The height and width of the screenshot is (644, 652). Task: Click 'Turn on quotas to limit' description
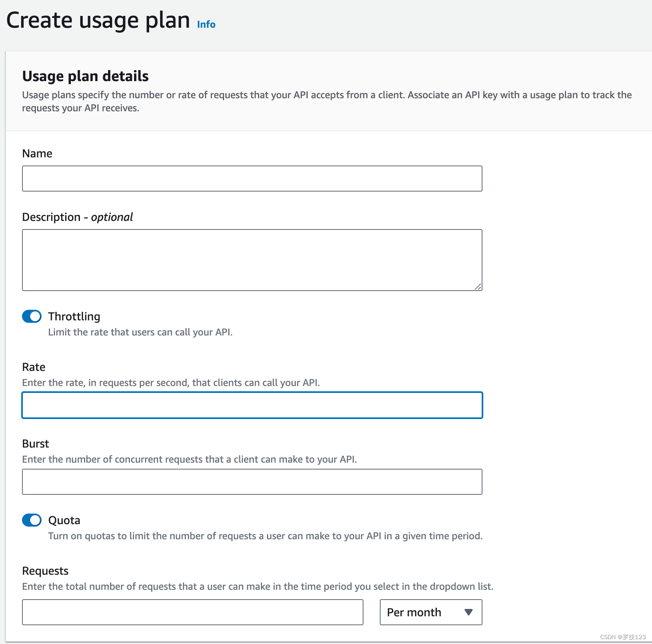(x=265, y=536)
